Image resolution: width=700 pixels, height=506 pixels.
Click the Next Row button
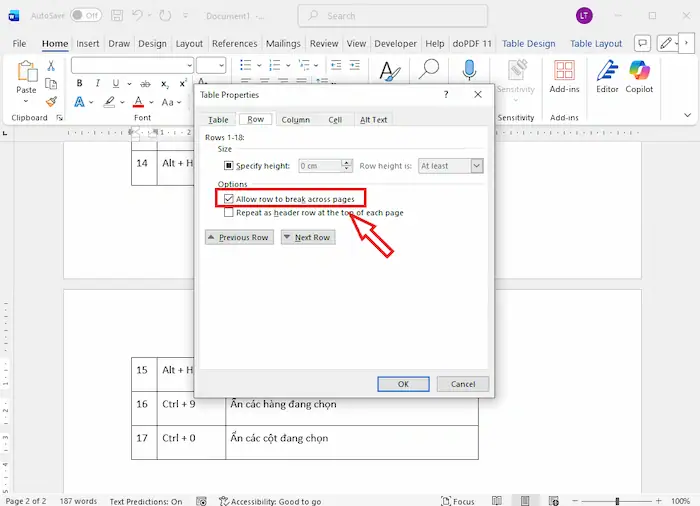pos(307,237)
